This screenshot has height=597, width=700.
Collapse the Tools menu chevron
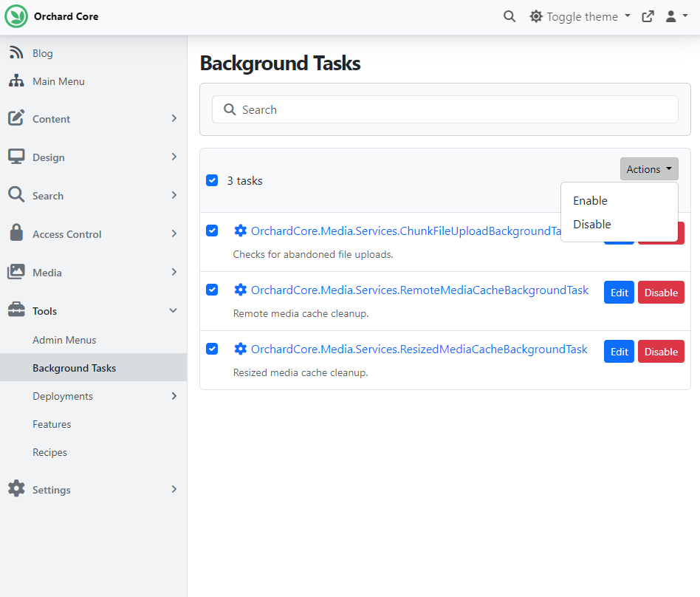pyautogui.click(x=174, y=310)
